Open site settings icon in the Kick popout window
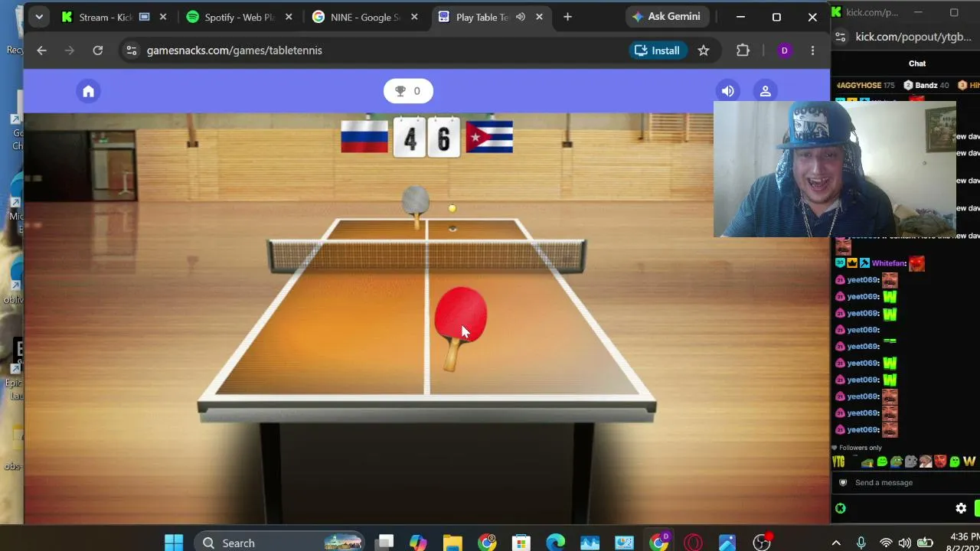 (841, 37)
